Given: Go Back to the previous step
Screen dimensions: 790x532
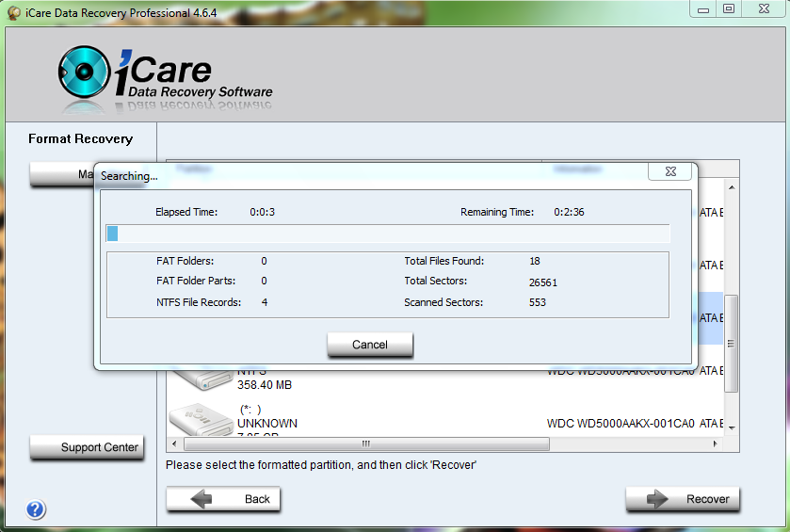Looking at the screenshot, I should (x=223, y=499).
